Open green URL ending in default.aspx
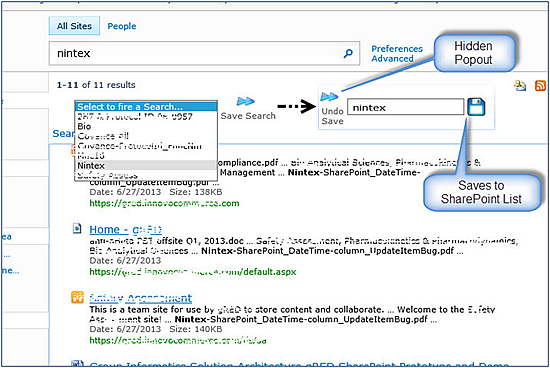The image size is (550, 368). (x=193, y=272)
